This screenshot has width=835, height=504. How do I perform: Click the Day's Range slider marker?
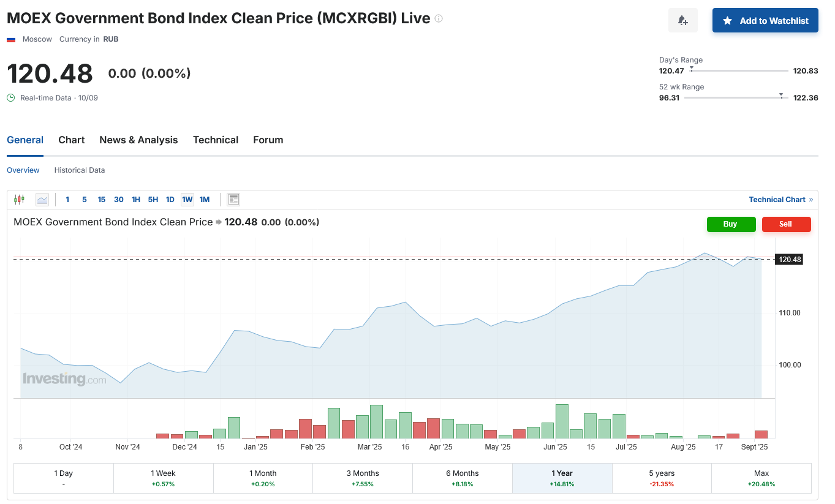692,68
